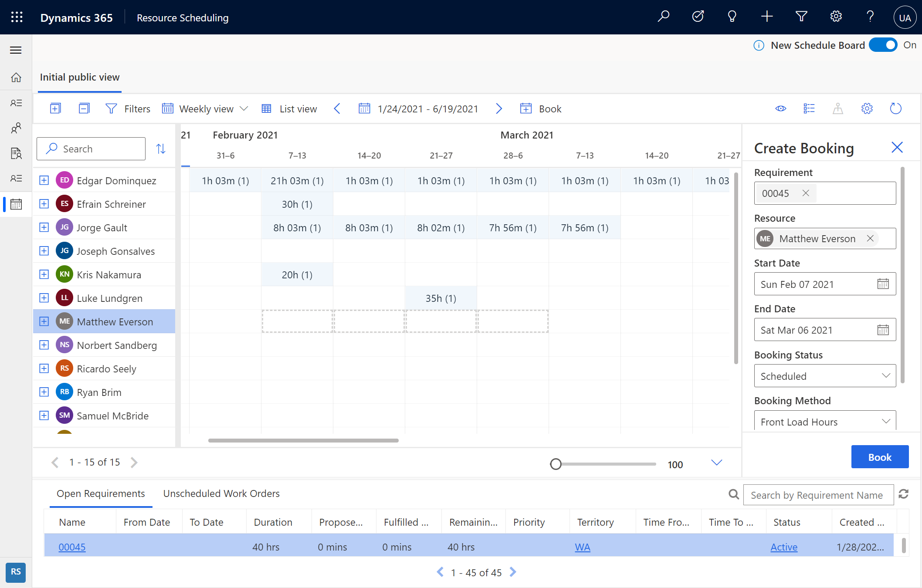Click next page arrow for resources list

coord(134,462)
